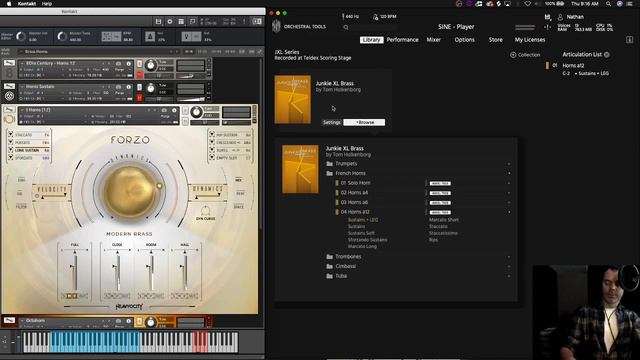This screenshot has width=640, height=360.
Task: Click wrench icon of 8Dio Century Horns
Action: pos(9,63)
